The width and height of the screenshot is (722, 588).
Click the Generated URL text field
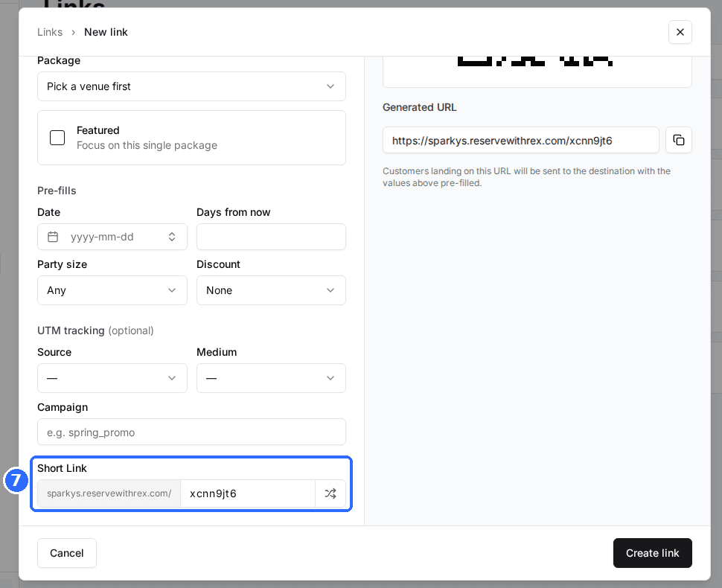tap(521, 140)
